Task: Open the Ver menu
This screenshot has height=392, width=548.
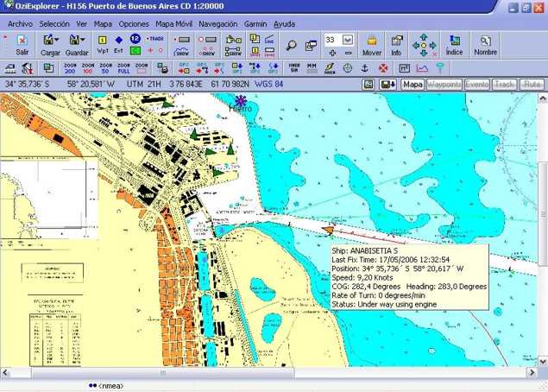Action: [x=81, y=24]
